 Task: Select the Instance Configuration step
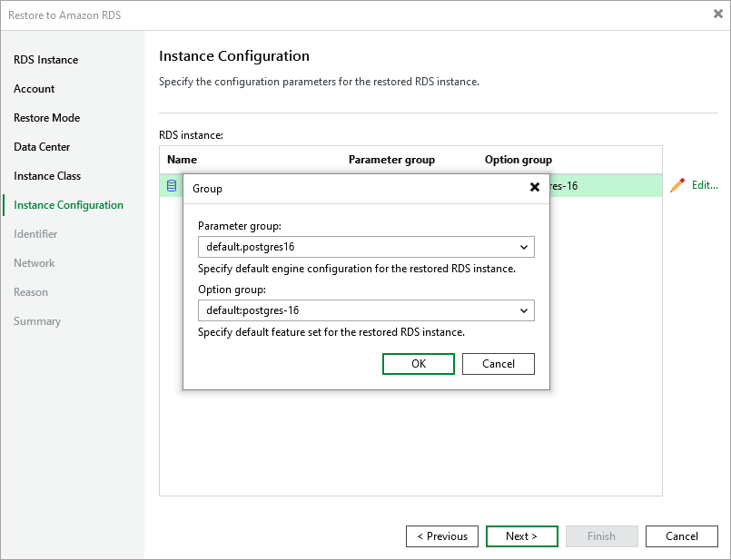pyautogui.click(x=68, y=205)
